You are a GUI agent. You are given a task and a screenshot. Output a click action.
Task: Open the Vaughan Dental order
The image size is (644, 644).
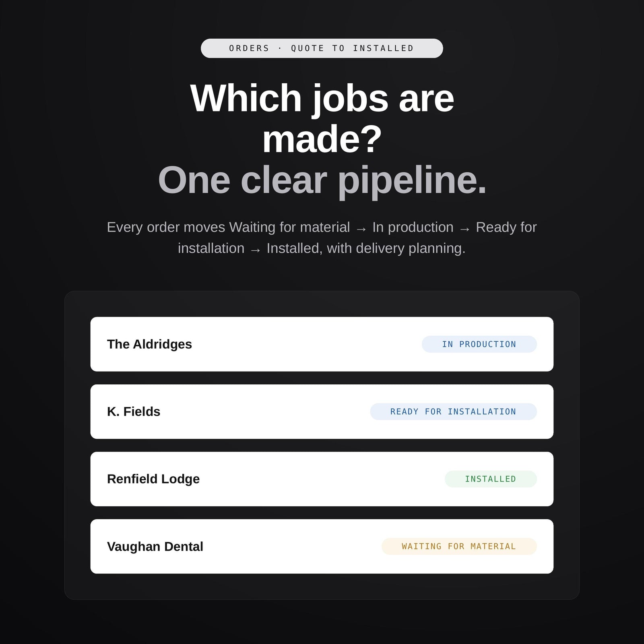pos(322,546)
